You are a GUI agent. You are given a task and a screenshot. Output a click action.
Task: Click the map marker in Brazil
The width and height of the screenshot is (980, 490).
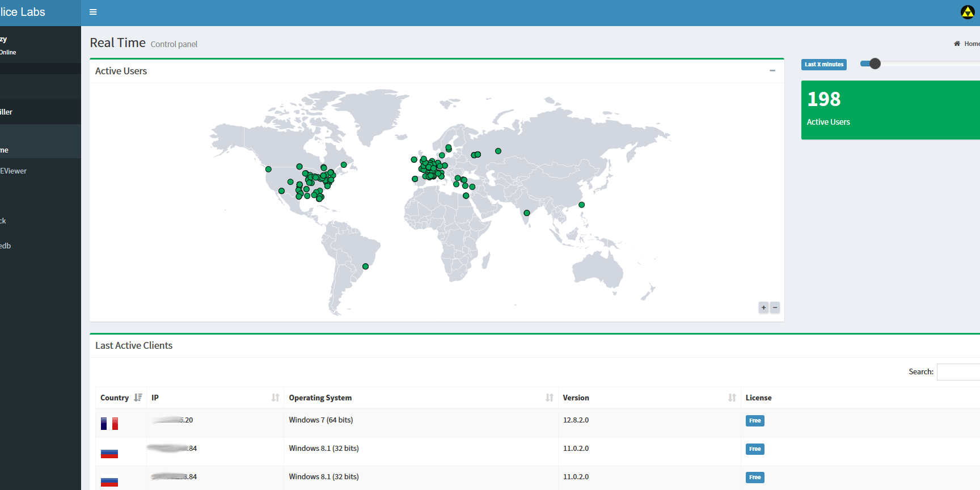coord(365,267)
